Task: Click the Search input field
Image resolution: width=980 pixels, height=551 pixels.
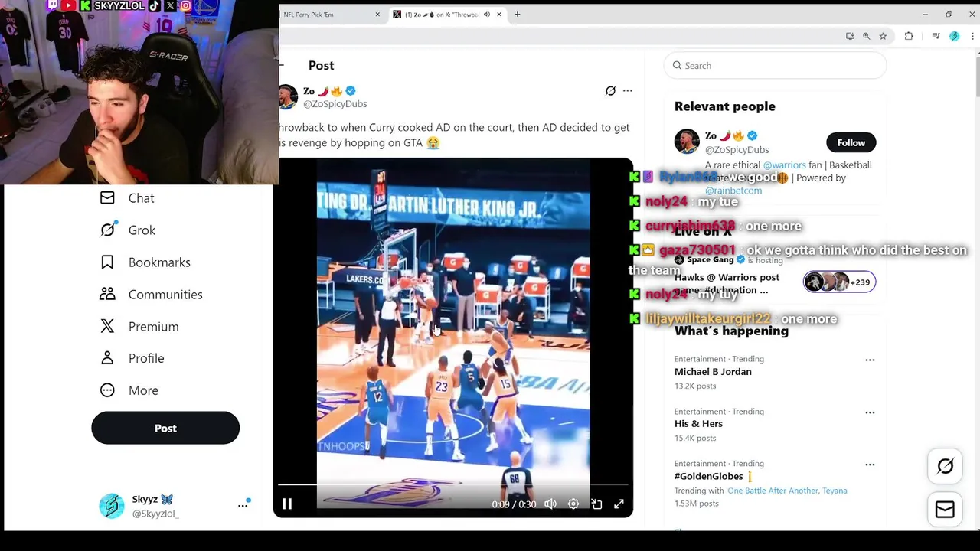Action: coord(775,66)
